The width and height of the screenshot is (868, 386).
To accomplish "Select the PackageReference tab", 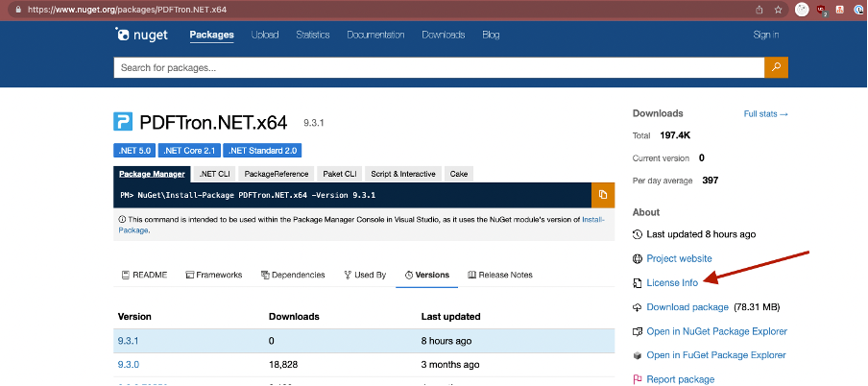I will [x=277, y=174].
